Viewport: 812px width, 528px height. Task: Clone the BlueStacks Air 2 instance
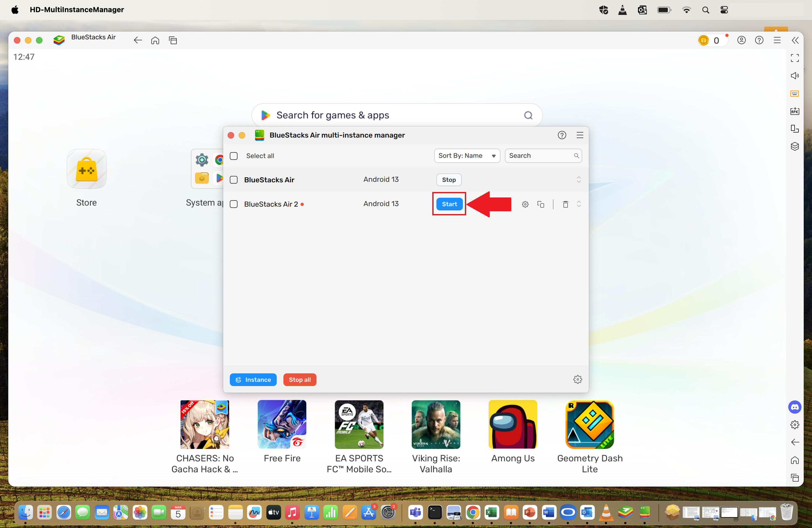[541, 204]
